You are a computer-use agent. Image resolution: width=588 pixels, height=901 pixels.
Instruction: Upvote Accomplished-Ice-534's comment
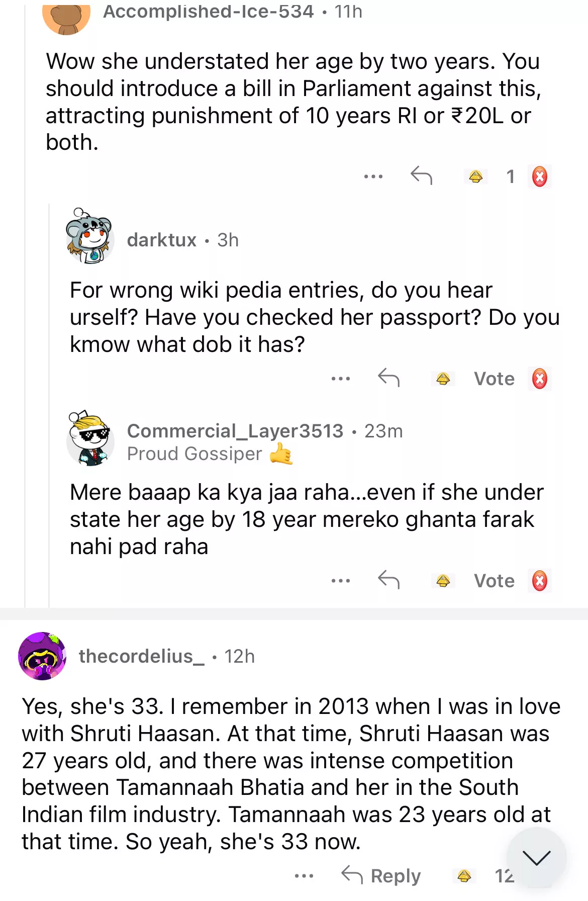point(475,176)
